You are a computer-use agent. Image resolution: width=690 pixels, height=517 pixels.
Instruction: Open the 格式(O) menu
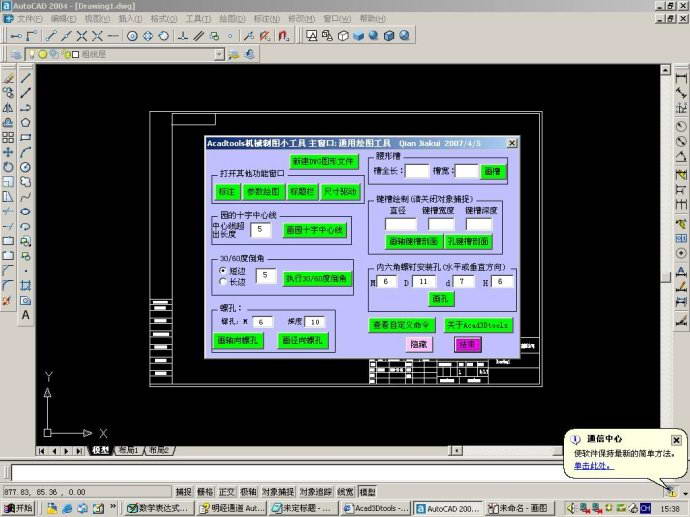[x=164, y=18]
